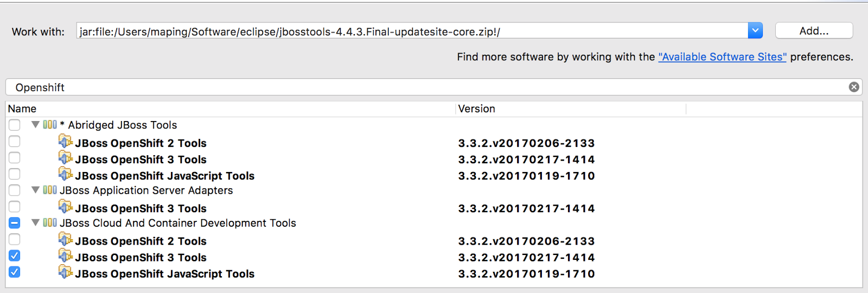868x293 pixels.
Task: Collapse JBoss Cloud And Container Development Tools
Action: pos(35,222)
